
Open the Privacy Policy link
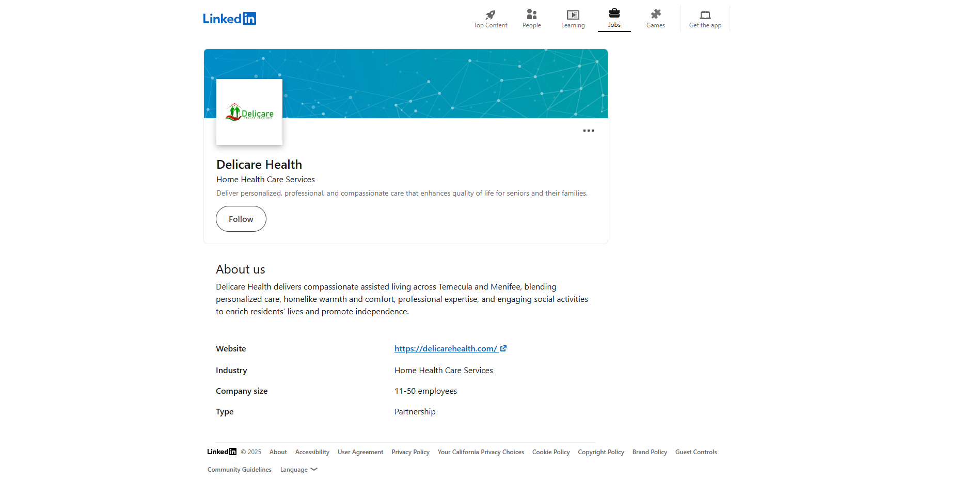pyautogui.click(x=410, y=452)
